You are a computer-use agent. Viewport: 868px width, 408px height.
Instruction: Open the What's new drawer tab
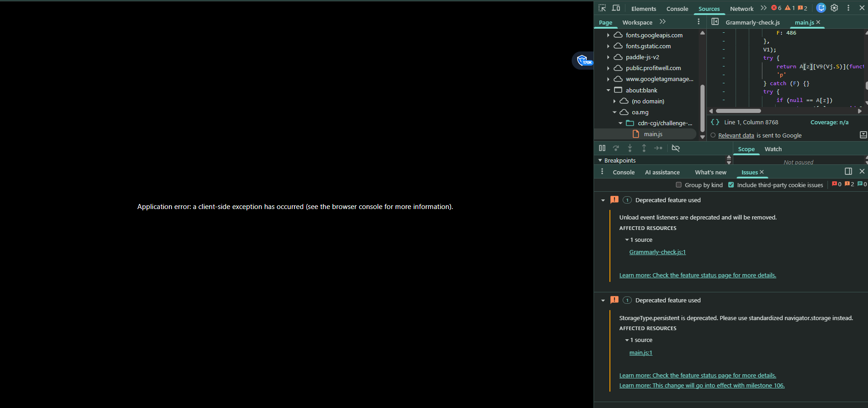point(711,172)
